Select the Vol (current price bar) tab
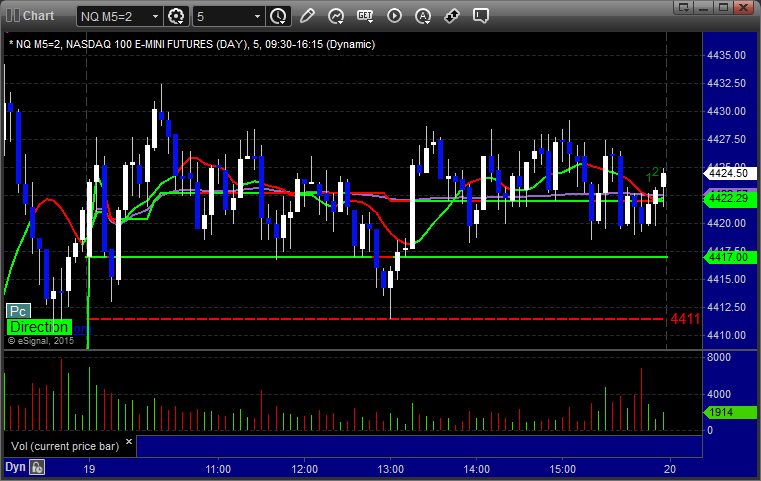This screenshot has height=481, width=761. tap(65, 446)
